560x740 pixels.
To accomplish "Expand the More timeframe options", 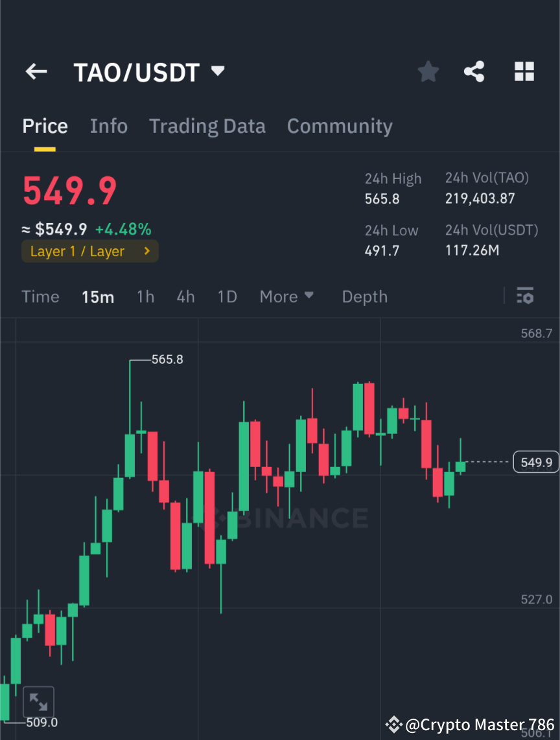I will pos(286,296).
